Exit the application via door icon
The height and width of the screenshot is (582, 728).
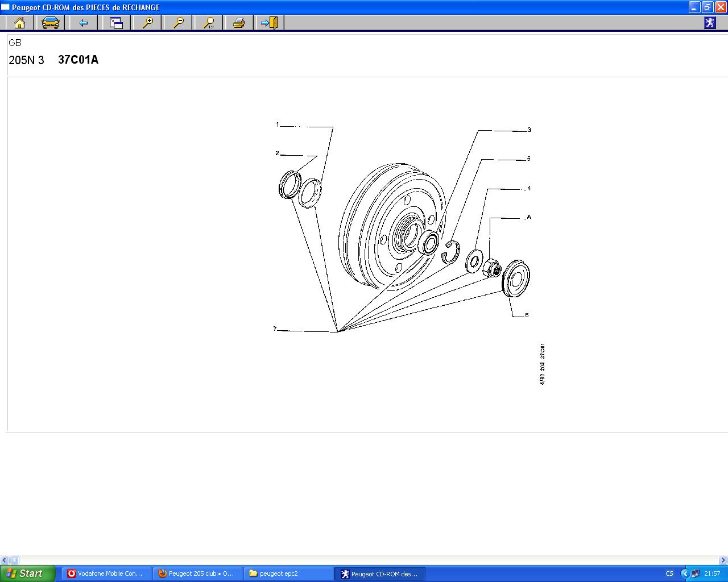[268, 23]
